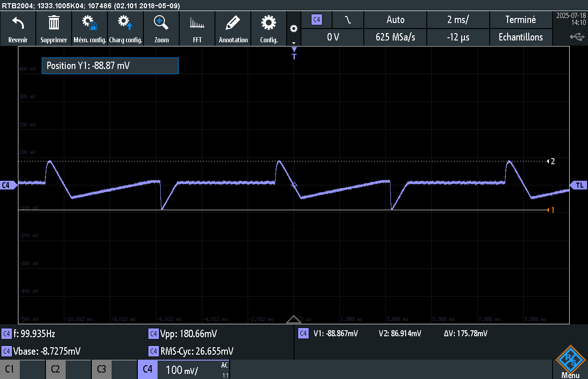Enable channel C1
The image size is (588, 379).
pos(10,369)
